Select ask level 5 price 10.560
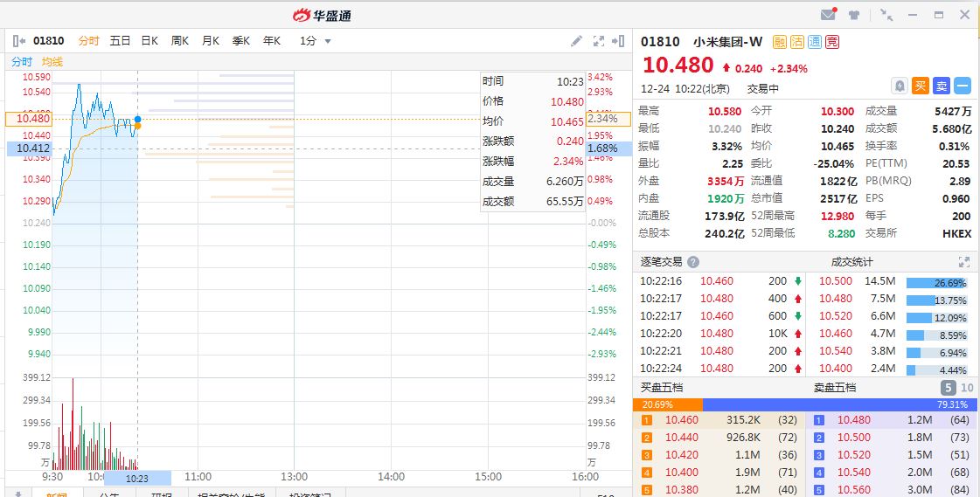The width and height of the screenshot is (980, 497). (854, 490)
